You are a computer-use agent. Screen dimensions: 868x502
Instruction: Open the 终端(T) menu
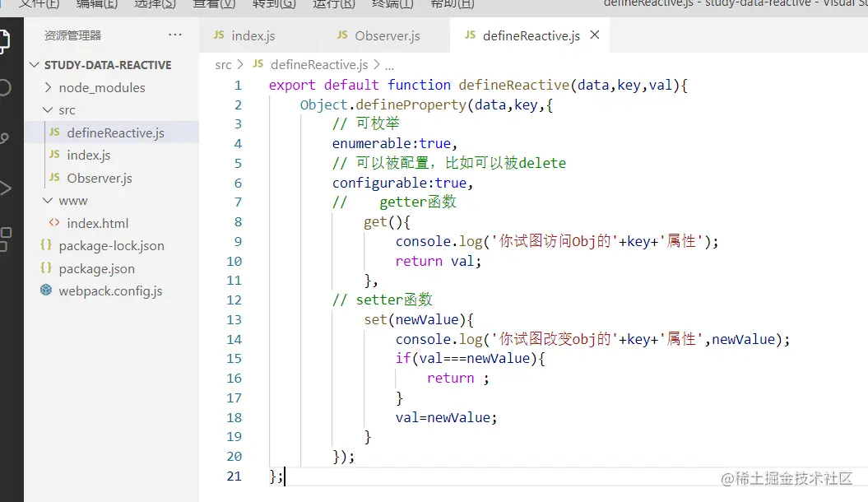392,4
